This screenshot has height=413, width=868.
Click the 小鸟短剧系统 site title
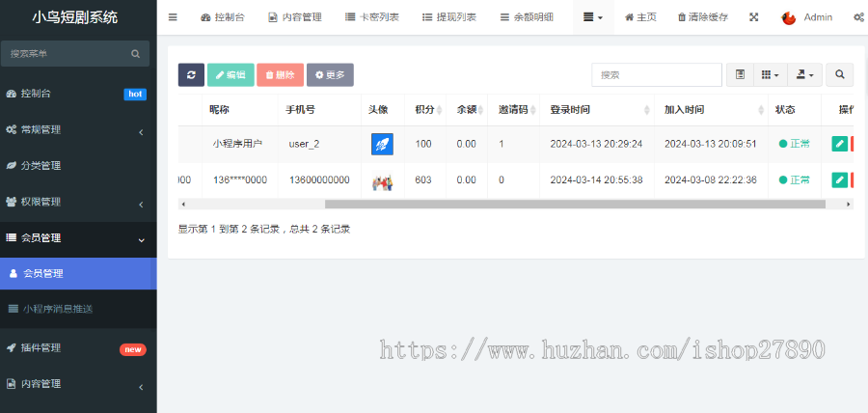tap(74, 17)
